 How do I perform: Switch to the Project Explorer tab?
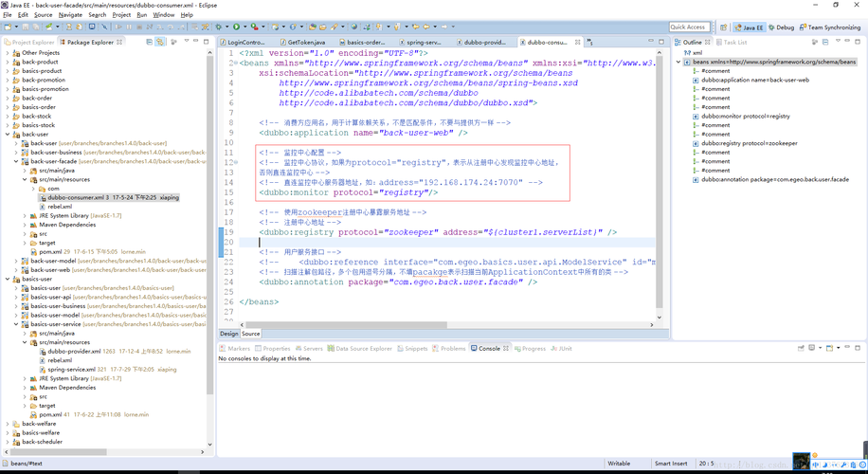(x=29, y=42)
